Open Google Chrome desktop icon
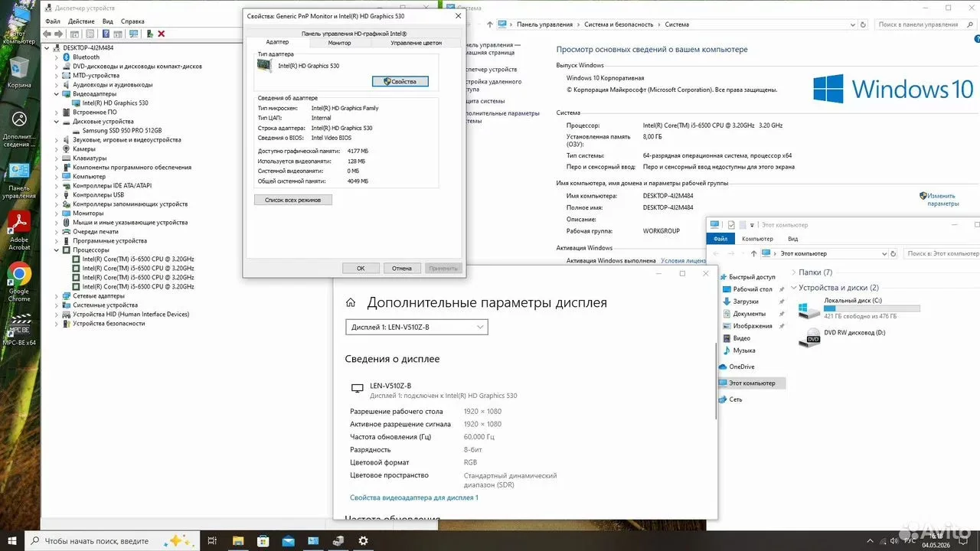Screen dimensions: 980x551 tap(19, 282)
